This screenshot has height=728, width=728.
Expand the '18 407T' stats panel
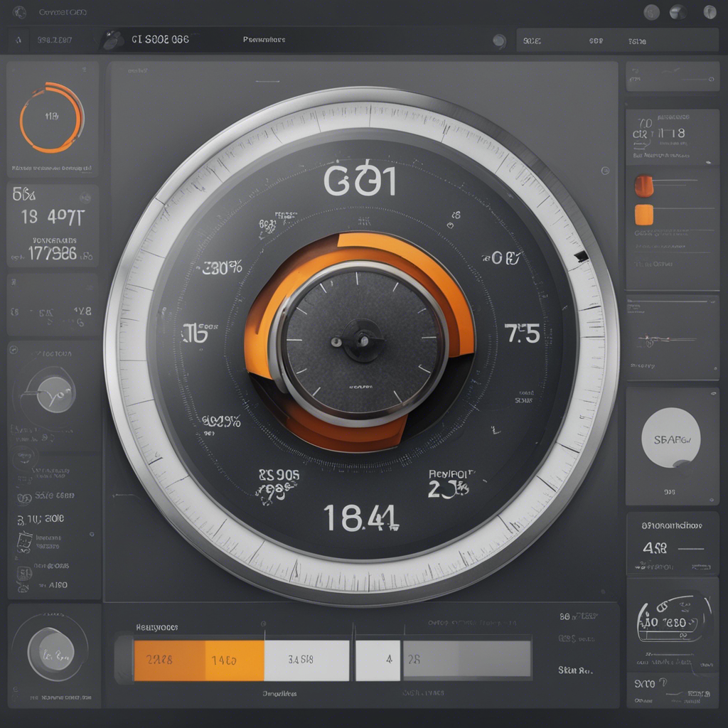53,225
